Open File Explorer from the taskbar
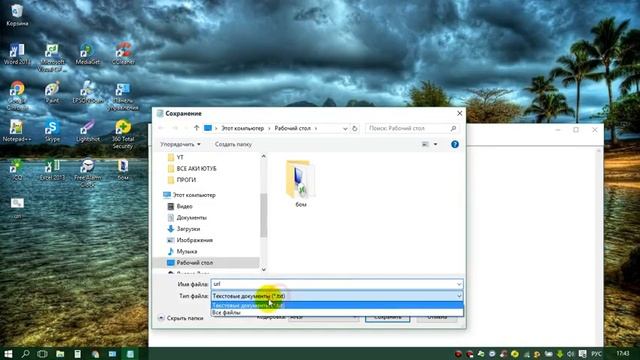 coord(60,354)
